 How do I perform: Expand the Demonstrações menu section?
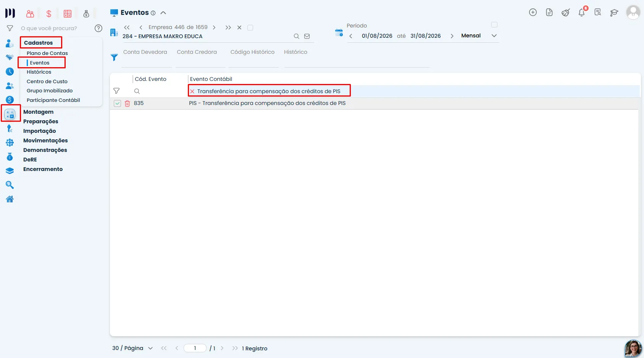coord(45,150)
